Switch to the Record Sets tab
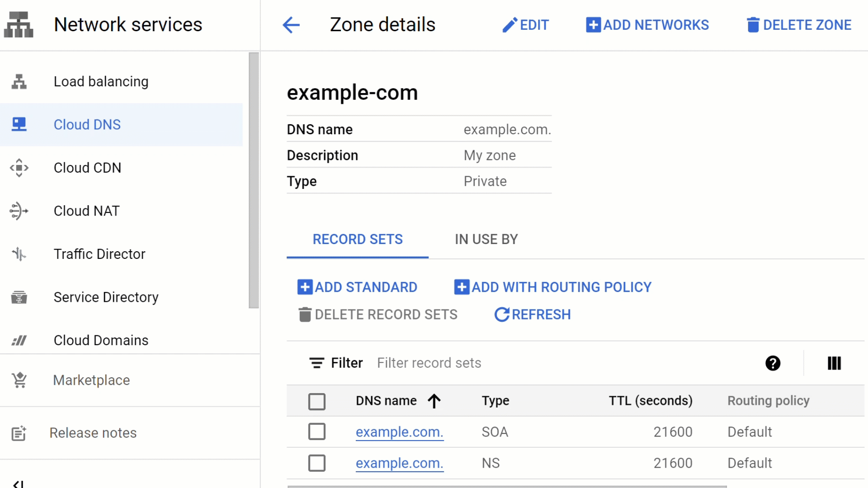The image size is (868, 488). point(358,239)
